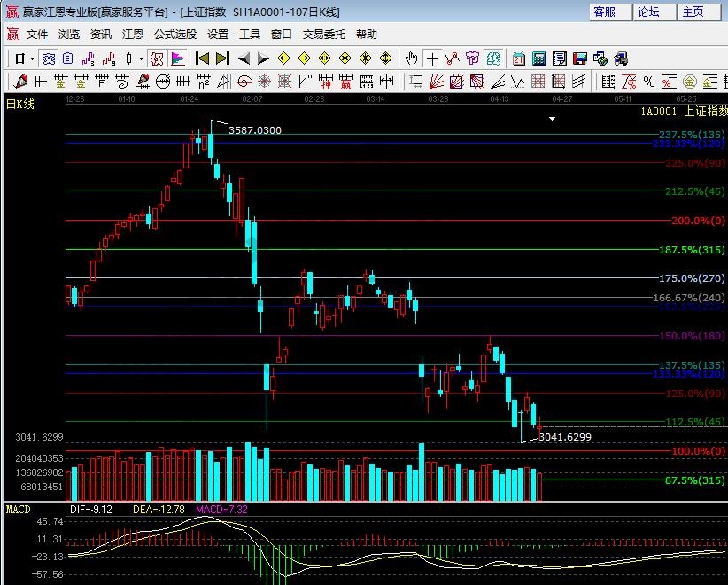Select the crosshair cursor tool
728x585 pixels.
coord(432,58)
